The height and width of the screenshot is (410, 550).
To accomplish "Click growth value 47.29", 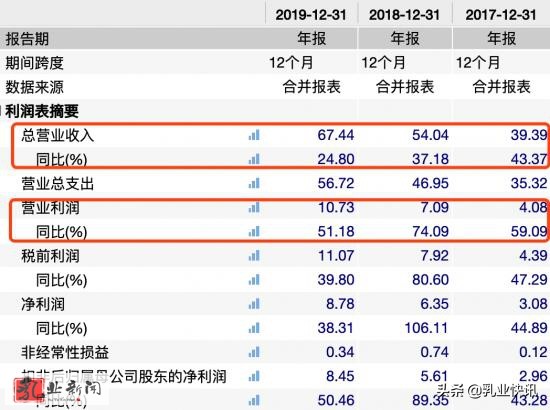I will click(529, 280).
